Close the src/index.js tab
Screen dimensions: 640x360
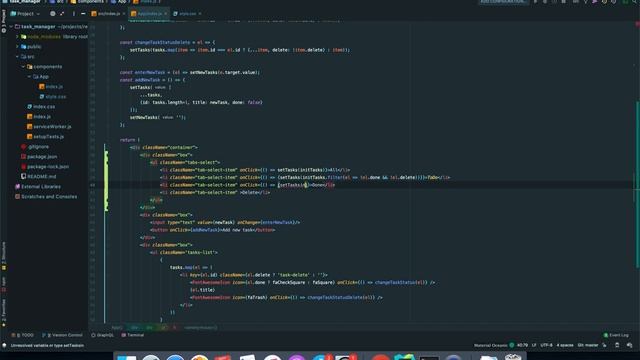tap(124, 13)
